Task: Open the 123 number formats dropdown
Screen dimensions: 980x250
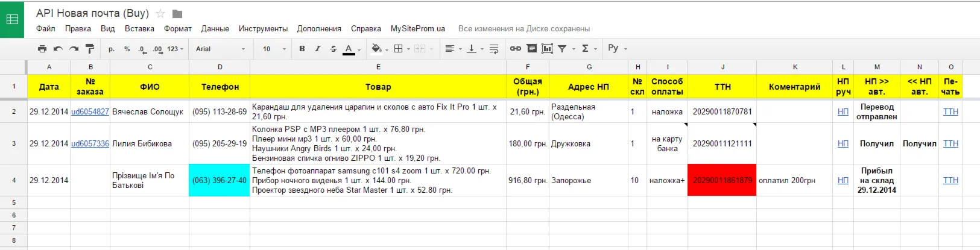Action: click(x=175, y=49)
